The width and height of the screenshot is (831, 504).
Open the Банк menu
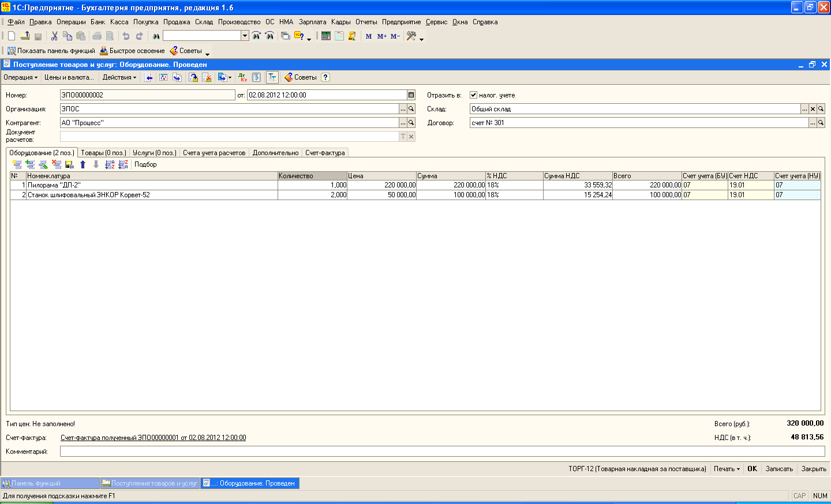coord(98,22)
